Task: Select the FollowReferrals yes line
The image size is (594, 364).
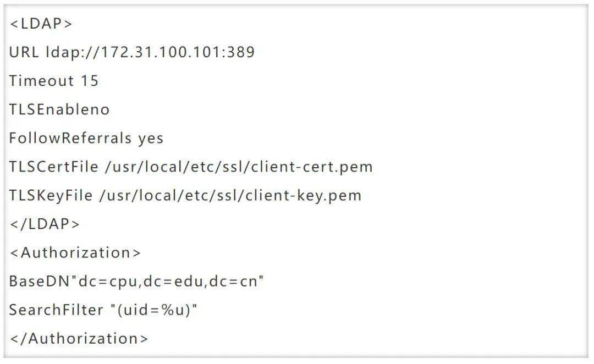Action: point(86,138)
